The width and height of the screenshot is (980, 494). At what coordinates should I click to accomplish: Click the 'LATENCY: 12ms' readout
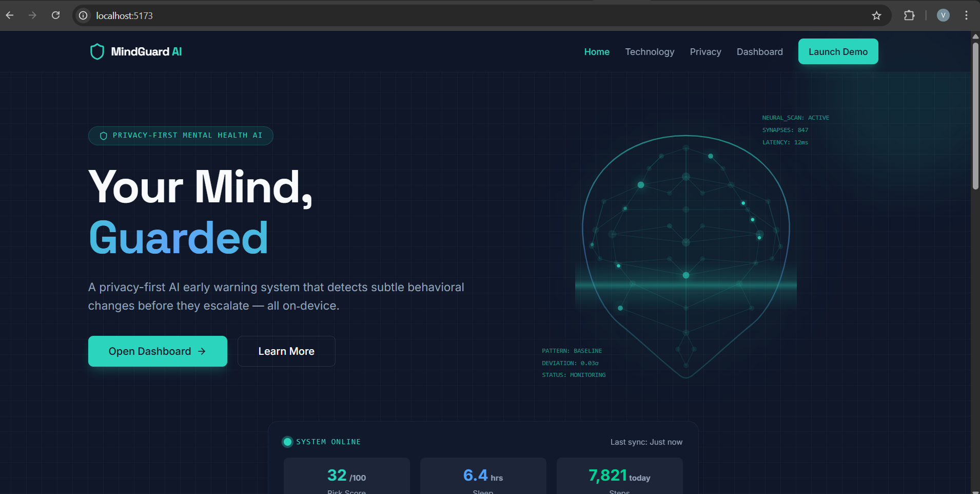785,142
